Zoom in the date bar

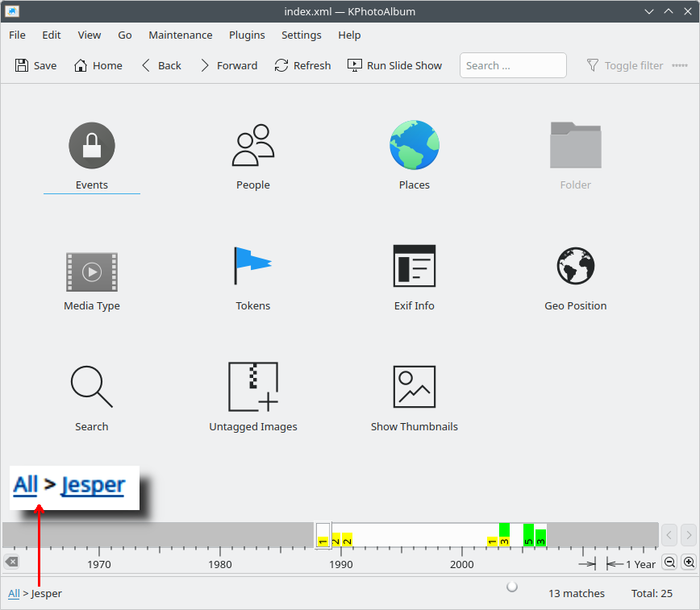point(690,562)
